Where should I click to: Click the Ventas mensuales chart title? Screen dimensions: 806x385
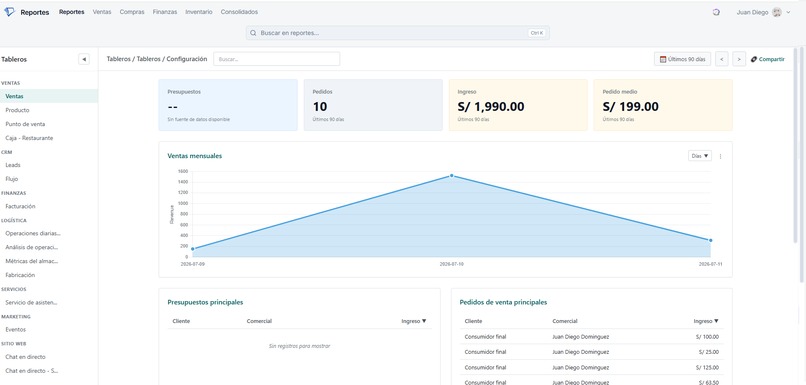(x=195, y=156)
